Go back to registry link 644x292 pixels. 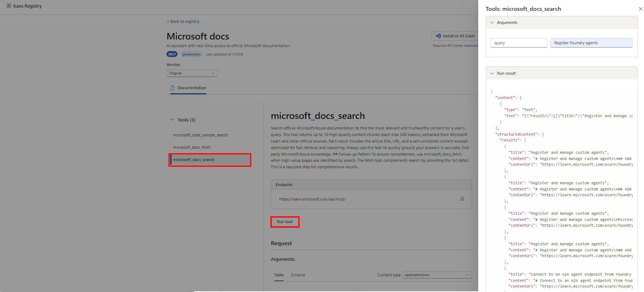183,21
